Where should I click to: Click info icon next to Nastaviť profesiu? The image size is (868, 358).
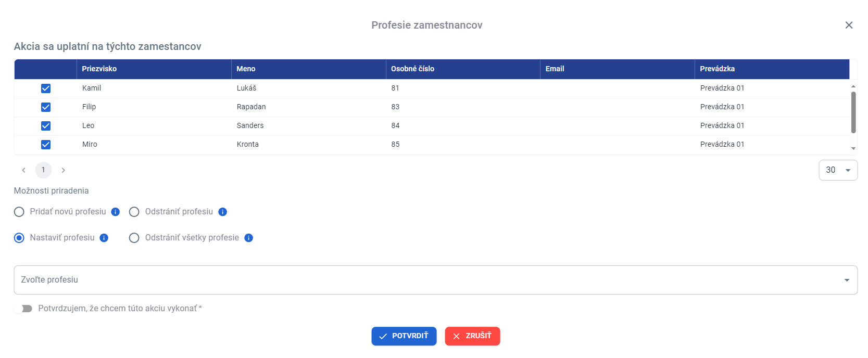(104, 238)
